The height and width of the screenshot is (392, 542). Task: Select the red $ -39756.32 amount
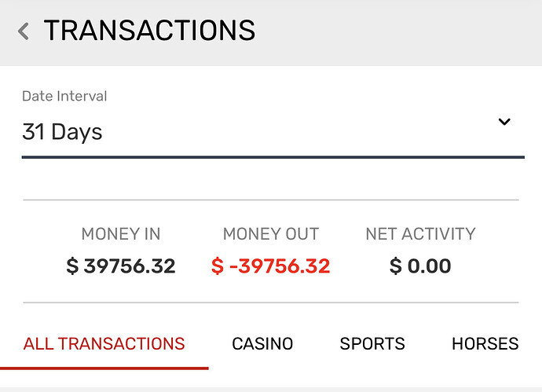pyautogui.click(x=271, y=266)
